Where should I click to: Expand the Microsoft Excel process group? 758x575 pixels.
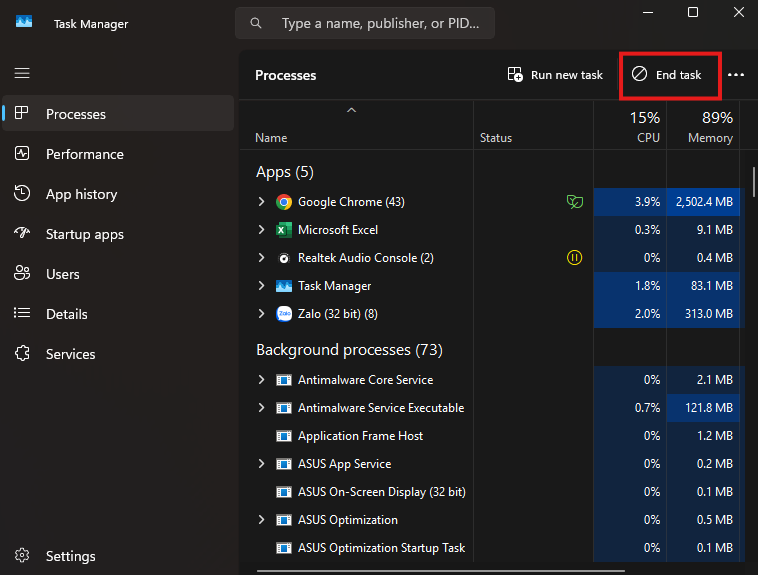[262, 230]
